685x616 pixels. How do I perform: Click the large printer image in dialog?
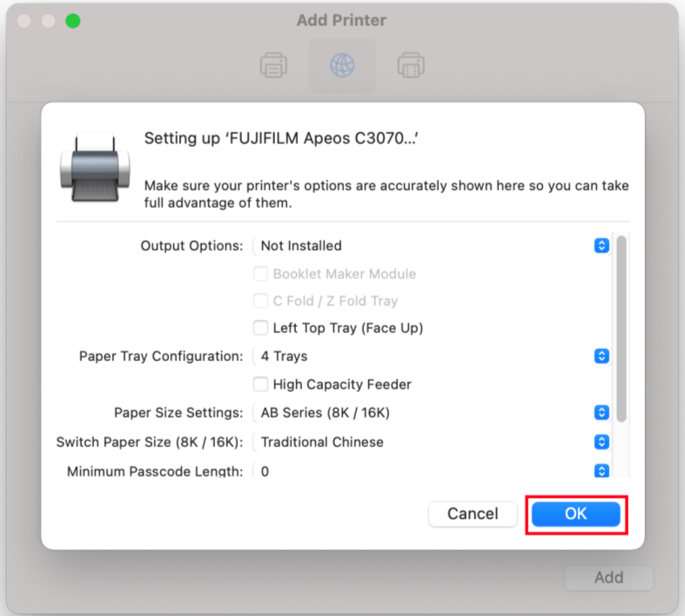[95, 167]
